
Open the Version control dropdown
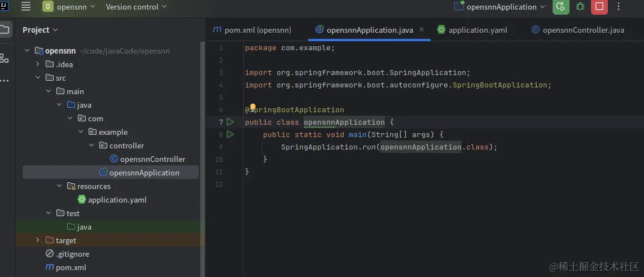click(x=137, y=7)
